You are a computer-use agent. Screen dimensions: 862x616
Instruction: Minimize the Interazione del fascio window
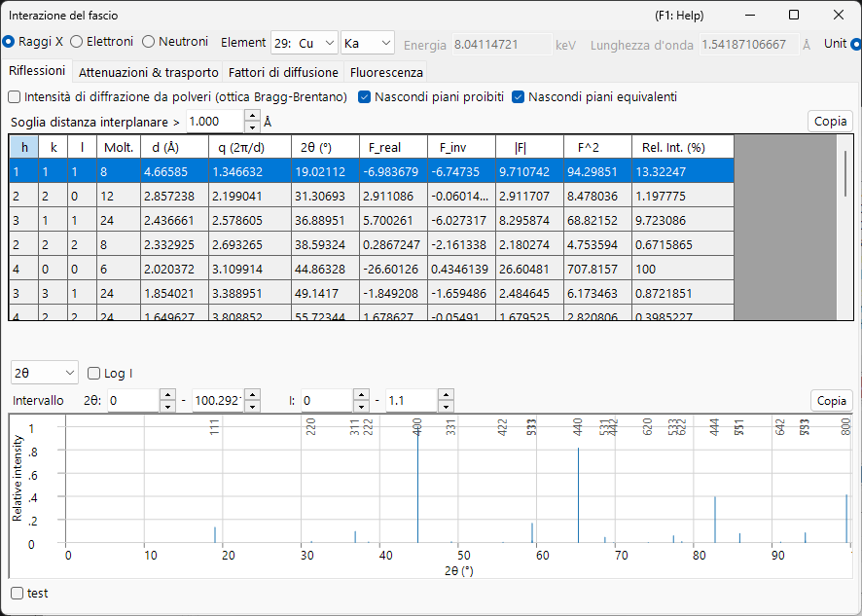750,15
